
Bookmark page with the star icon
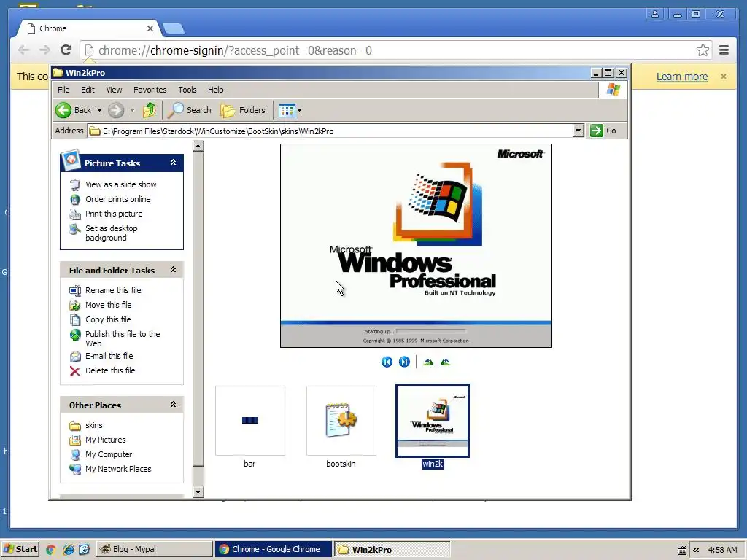point(703,50)
